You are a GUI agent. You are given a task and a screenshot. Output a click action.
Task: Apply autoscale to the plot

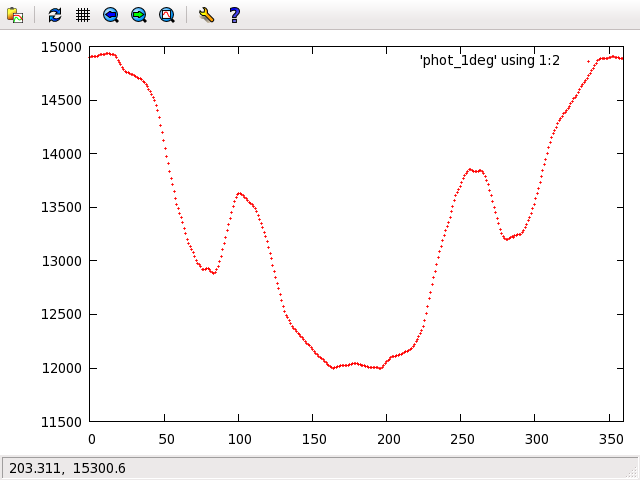[x=167, y=15]
